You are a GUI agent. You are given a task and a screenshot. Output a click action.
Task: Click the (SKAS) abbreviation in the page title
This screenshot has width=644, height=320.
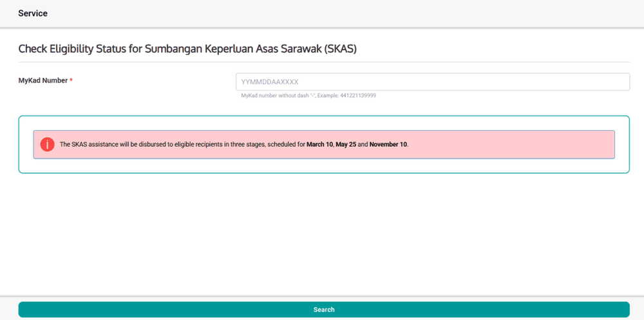340,49
